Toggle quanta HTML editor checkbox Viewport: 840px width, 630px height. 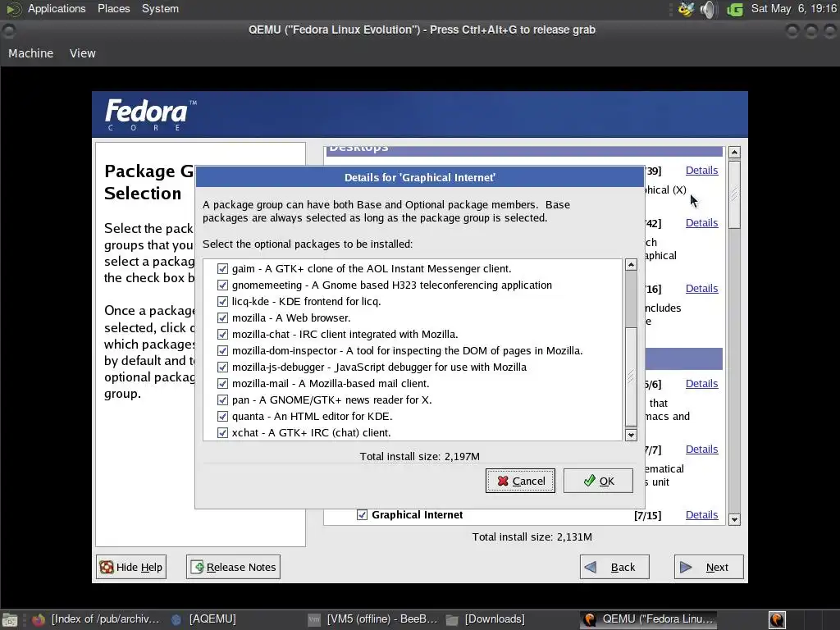pos(223,416)
